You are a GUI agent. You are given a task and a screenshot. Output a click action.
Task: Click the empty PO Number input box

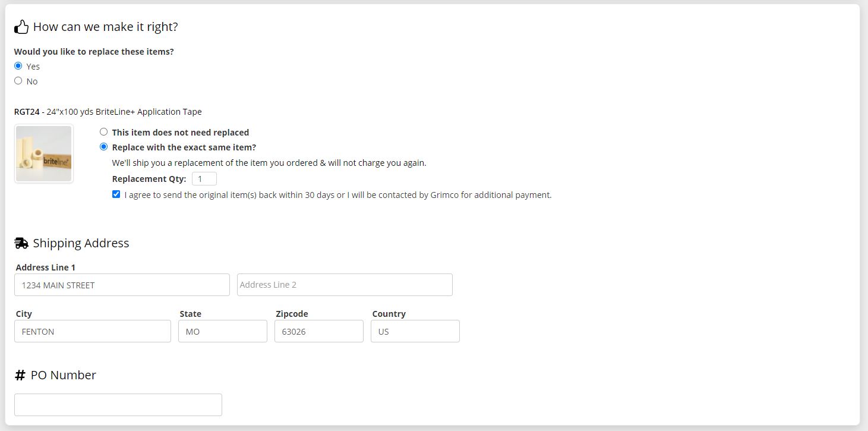pyautogui.click(x=118, y=405)
